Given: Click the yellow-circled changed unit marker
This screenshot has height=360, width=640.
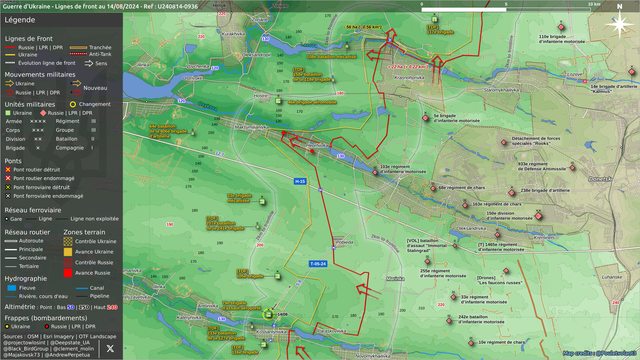Looking at the screenshot, I should click(x=268, y=314).
